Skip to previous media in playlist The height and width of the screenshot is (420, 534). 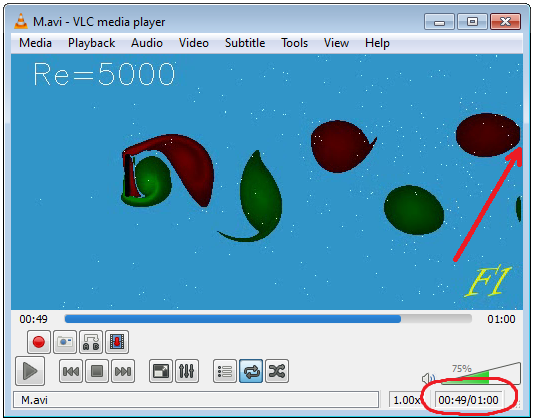(71, 371)
